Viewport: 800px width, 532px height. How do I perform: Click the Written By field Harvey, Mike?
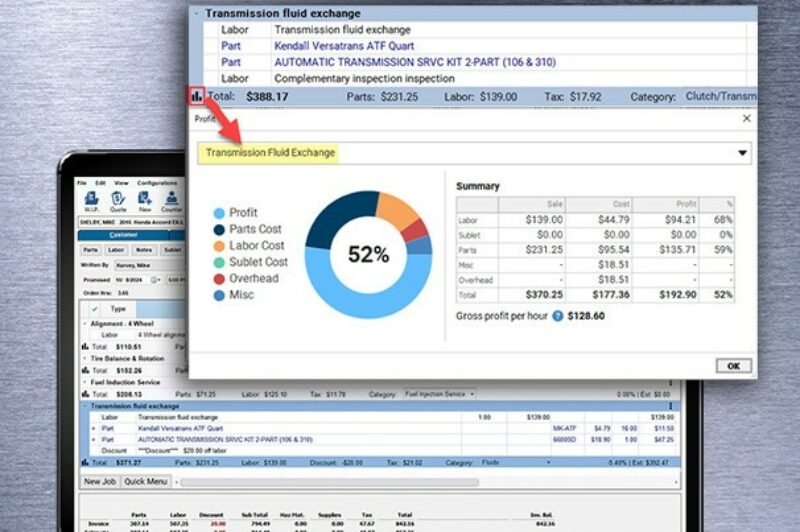click(148, 265)
